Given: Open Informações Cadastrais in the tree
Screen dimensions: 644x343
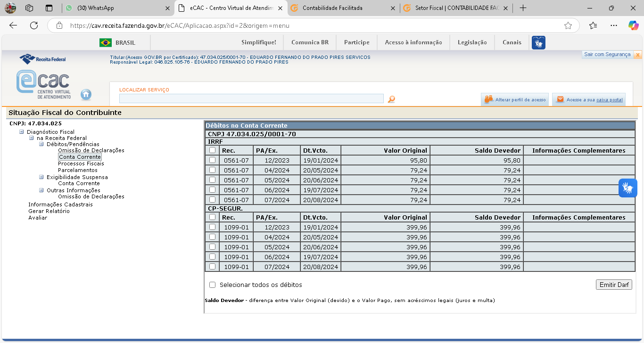Looking at the screenshot, I should tap(60, 204).
